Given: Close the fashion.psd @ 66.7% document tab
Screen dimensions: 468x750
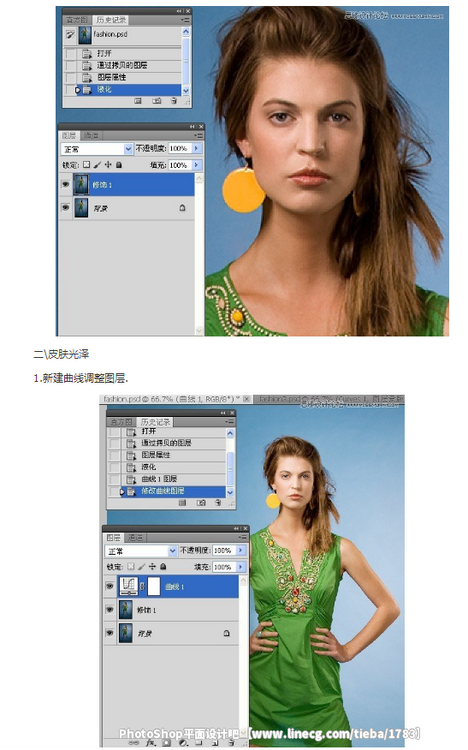Looking at the screenshot, I should (246, 398).
